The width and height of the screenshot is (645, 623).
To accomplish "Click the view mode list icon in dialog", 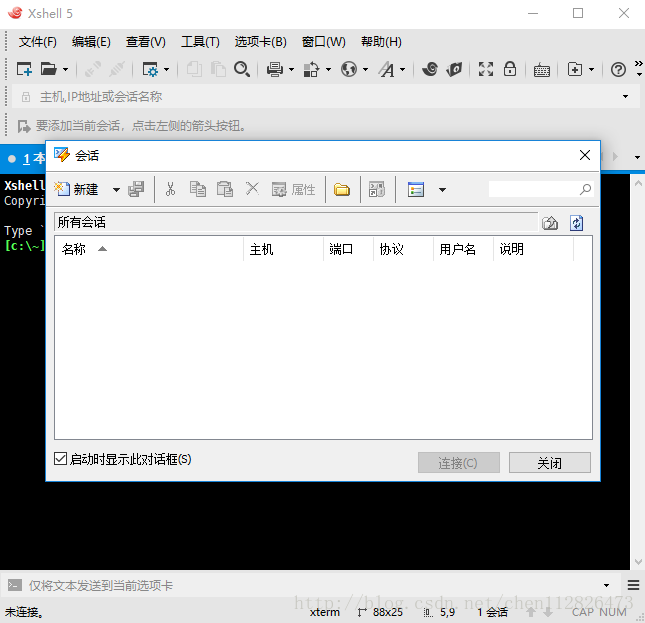I will tap(416, 190).
